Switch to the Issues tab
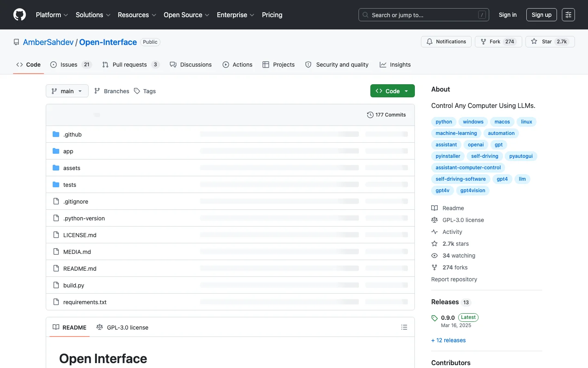This screenshot has height=368, width=588. tap(71, 65)
